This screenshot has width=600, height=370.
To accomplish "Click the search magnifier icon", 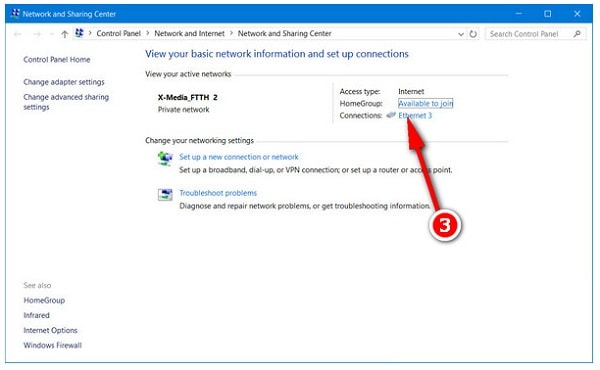I will pyautogui.click(x=577, y=34).
